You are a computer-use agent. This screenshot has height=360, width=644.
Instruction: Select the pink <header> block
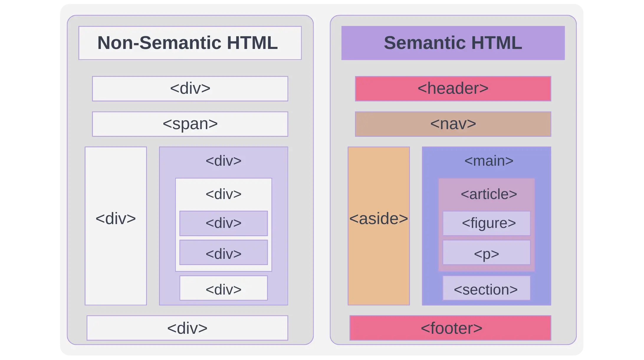click(453, 89)
